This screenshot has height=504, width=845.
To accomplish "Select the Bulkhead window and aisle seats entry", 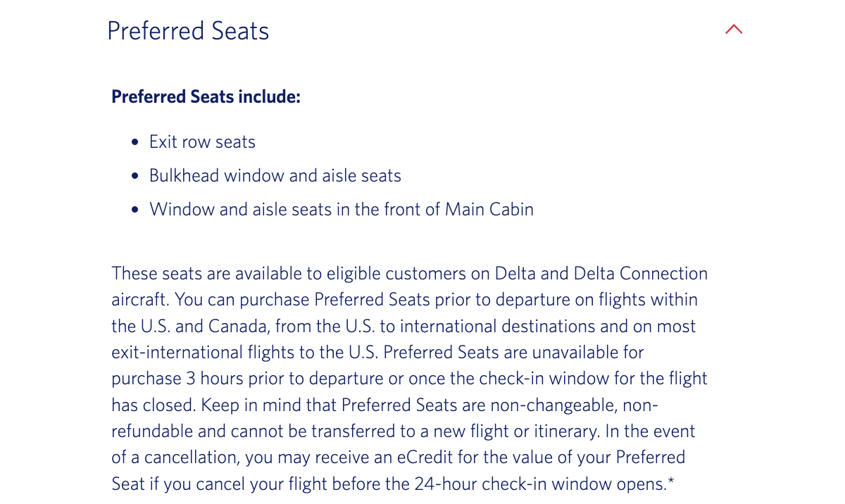I will [275, 175].
